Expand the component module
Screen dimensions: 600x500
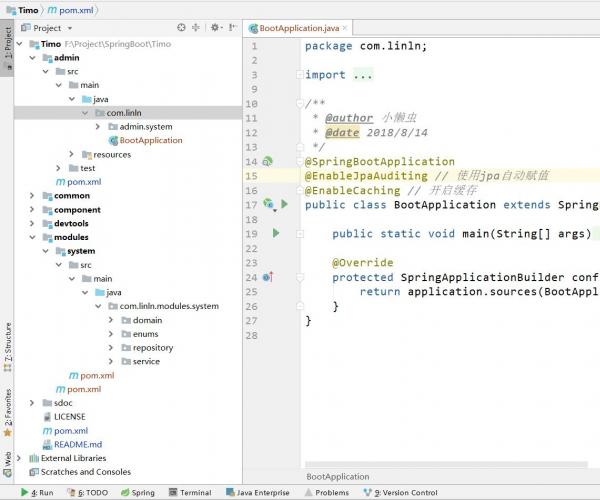tap(32, 210)
